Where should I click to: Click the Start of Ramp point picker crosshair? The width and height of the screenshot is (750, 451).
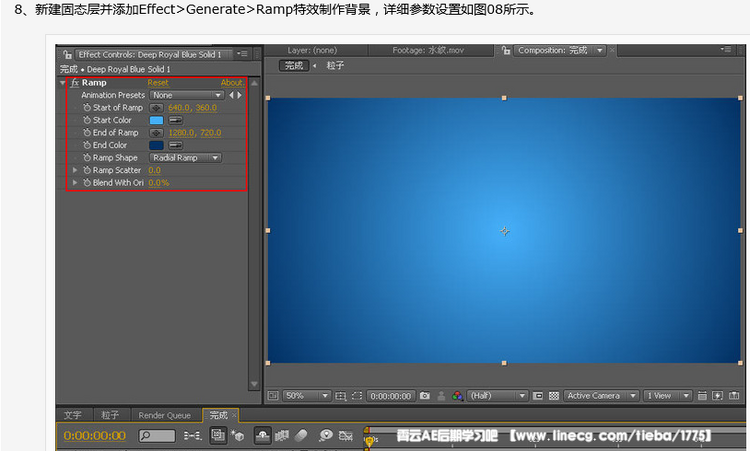[x=156, y=108]
